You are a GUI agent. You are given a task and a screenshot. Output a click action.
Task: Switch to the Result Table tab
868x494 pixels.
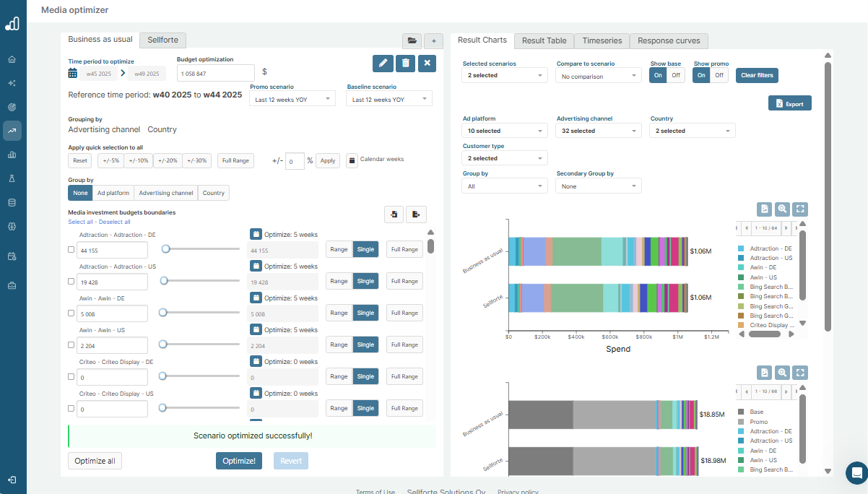[544, 41]
